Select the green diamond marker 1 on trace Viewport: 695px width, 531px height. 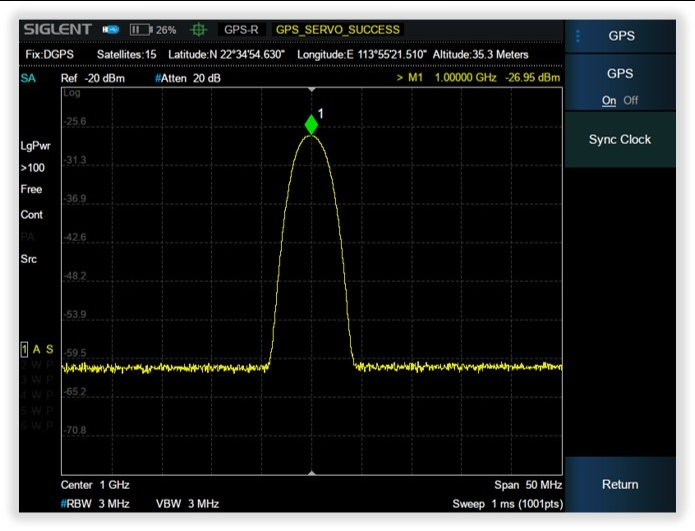tap(312, 124)
